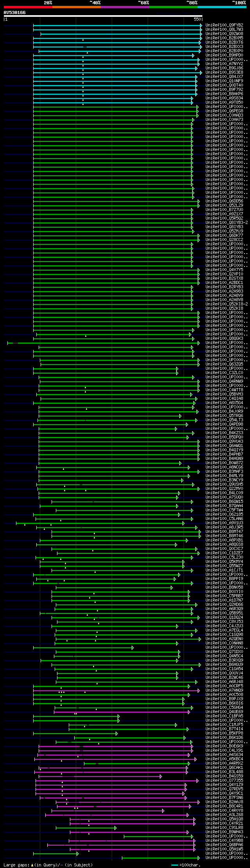Image resolution: width=250 pixels, height=868 pixels.
Task: Click the arrowhead ending the UniRef100_B9HPD0 bar
Action: pos(193,55)
